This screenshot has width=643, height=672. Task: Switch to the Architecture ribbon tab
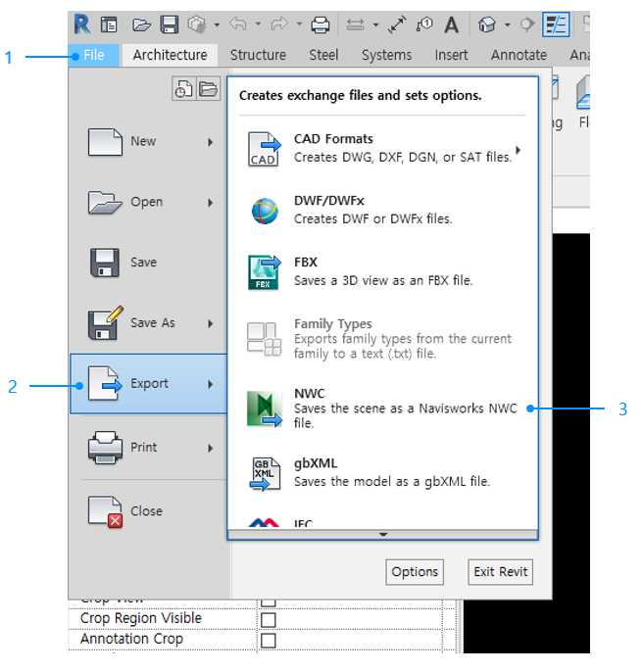click(x=170, y=55)
